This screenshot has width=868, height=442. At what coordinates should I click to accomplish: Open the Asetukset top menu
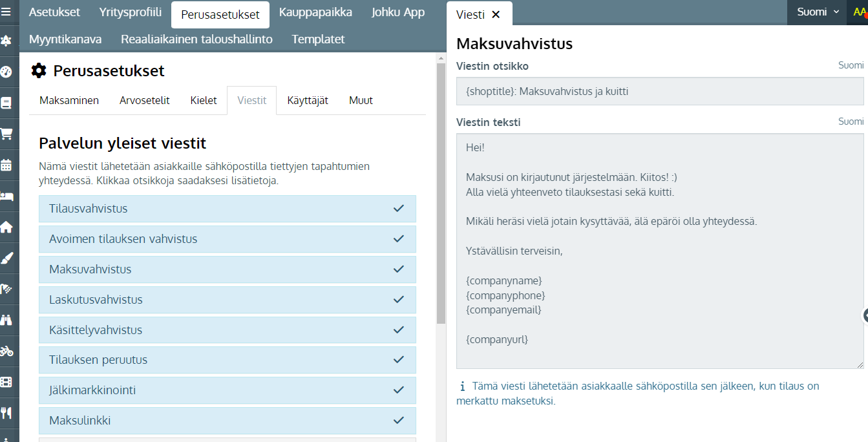(x=54, y=12)
